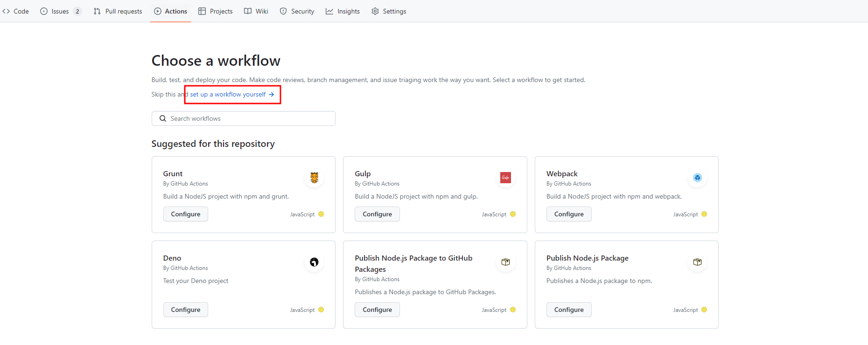Image resolution: width=868 pixels, height=345 pixels.
Task: Configure the Deno workflow
Action: (186, 310)
